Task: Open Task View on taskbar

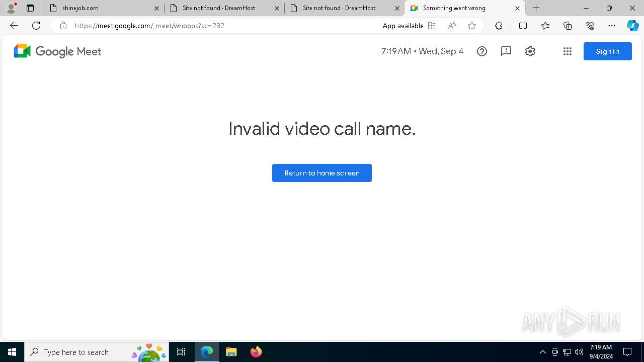Action: pos(181,352)
